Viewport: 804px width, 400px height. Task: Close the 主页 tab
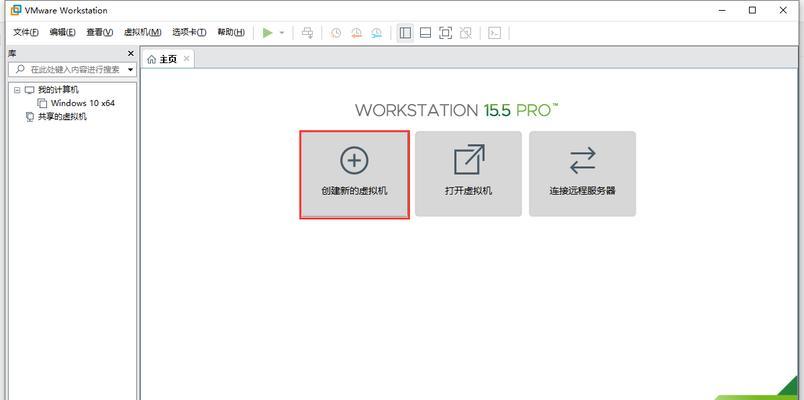[x=187, y=58]
